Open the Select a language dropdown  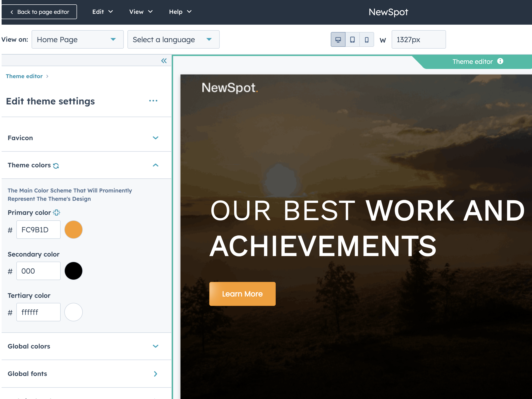173,40
